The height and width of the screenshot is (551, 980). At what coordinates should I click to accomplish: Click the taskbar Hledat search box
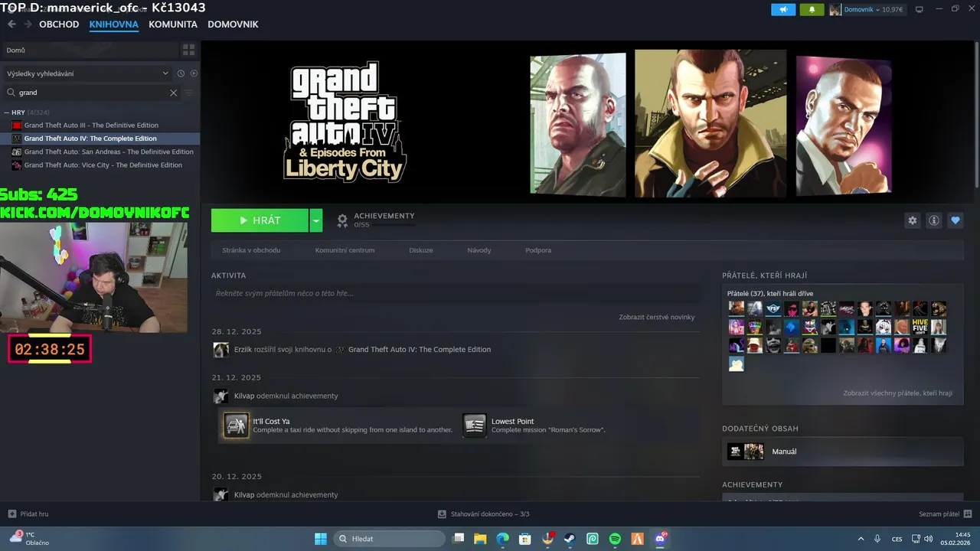coord(388,539)
